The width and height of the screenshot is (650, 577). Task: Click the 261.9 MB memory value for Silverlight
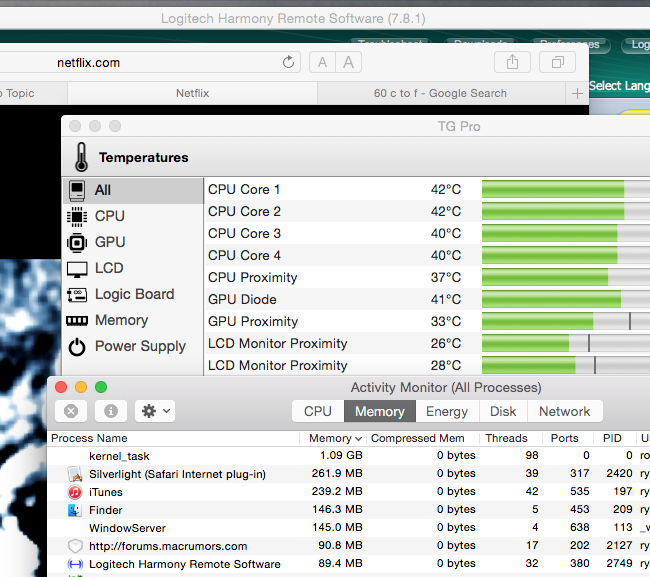pos(337,473)
